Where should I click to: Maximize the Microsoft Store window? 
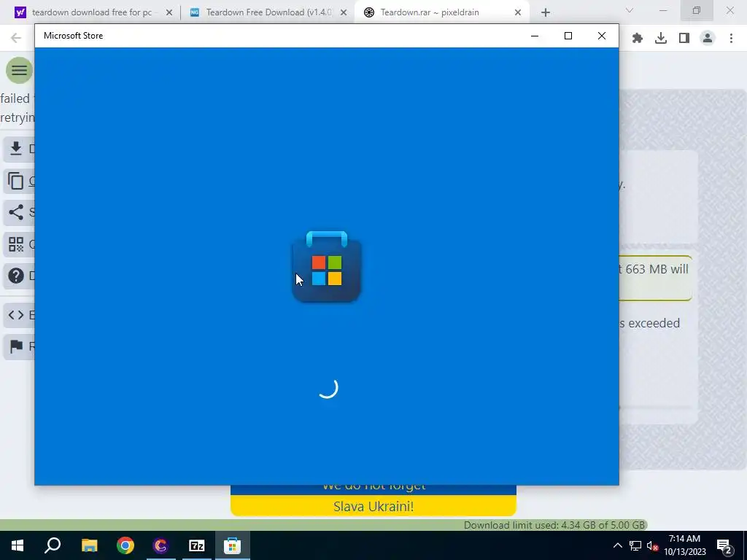pyautogui.click(x=568, y=36)
